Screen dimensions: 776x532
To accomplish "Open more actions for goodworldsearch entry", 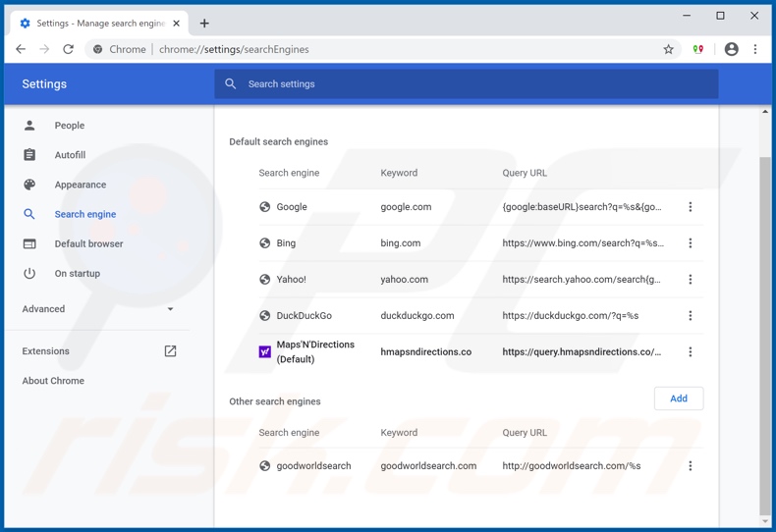I will (x=690, y=466).
